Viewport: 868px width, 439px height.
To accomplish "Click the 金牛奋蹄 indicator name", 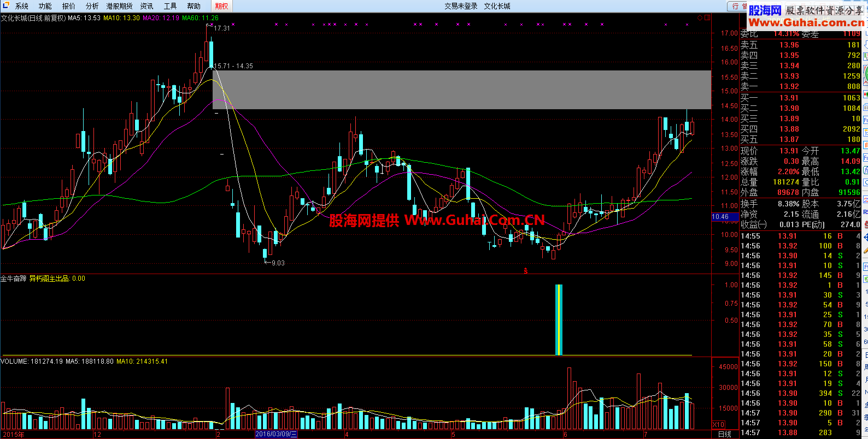I will tap(13, 278).
